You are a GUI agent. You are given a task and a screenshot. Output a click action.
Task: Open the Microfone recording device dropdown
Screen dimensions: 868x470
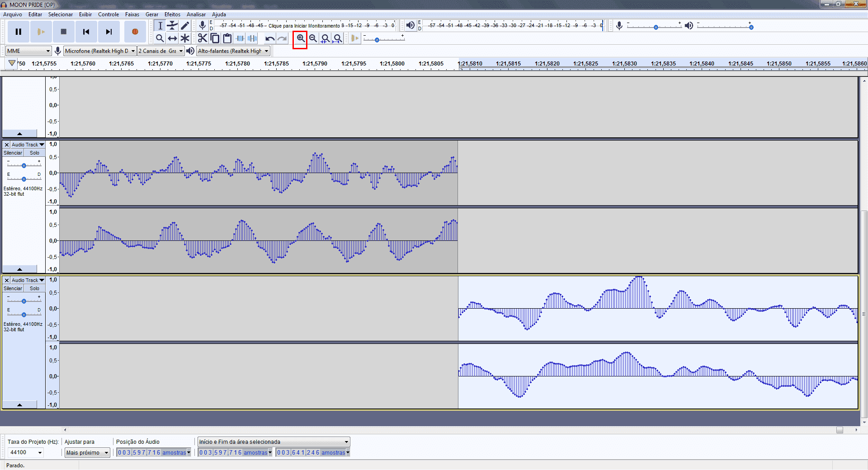tap(100, 51)
